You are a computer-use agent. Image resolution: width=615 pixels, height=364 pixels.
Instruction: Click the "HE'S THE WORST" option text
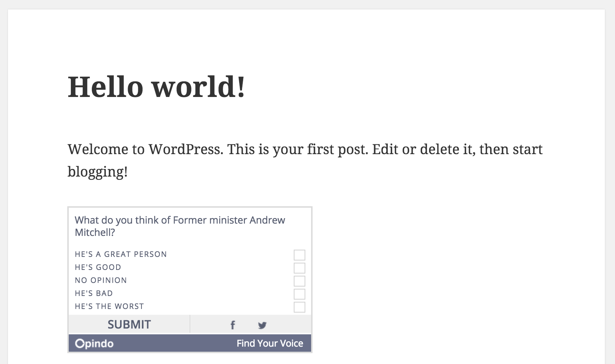109,306
